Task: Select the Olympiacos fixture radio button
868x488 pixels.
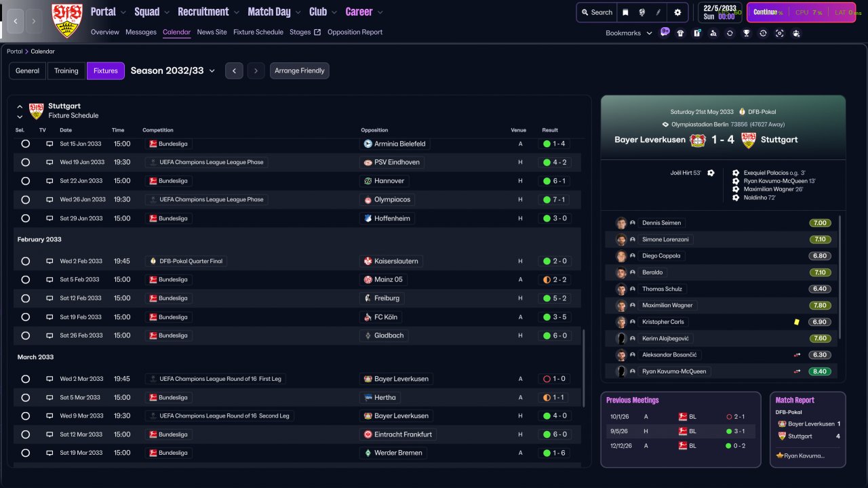Action: point(26,199)
